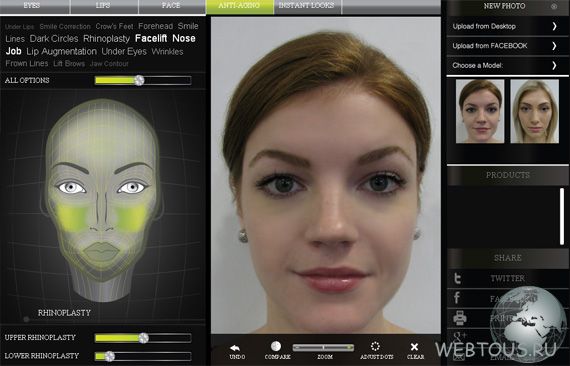Image resolution: width=570 pixels, height=366 pixels.
Task: Click the Upper Rhinoplasty slider knob
Action: pyautogui.click(x=144, y=338)
